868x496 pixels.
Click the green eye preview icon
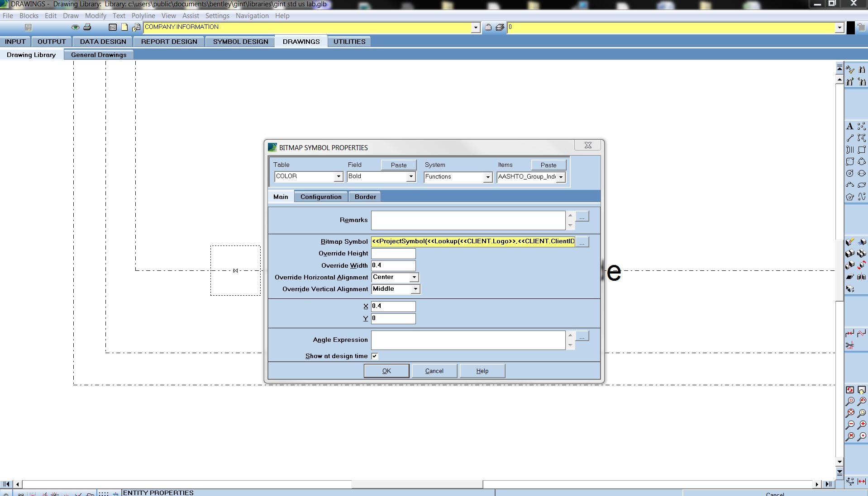pos(75,27)
